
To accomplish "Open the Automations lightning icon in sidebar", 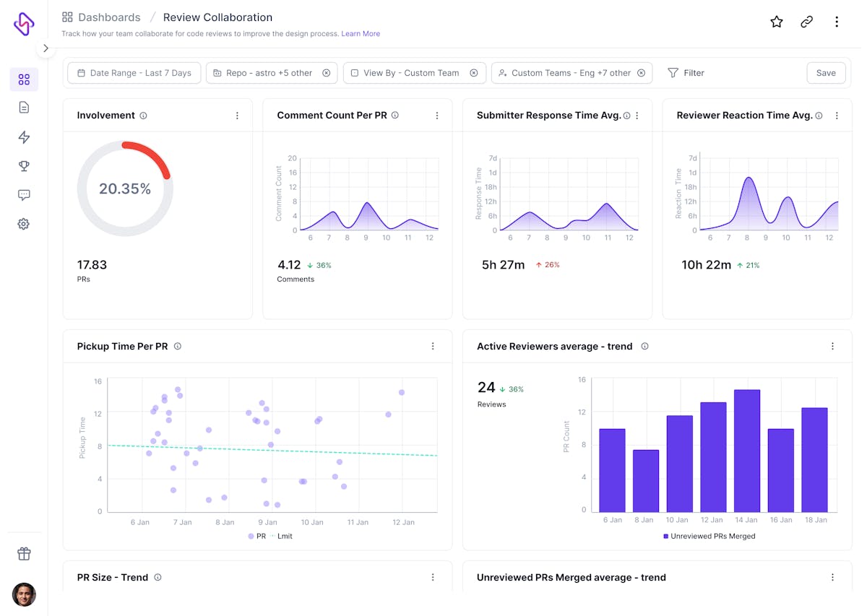I will tap(24, 136).
